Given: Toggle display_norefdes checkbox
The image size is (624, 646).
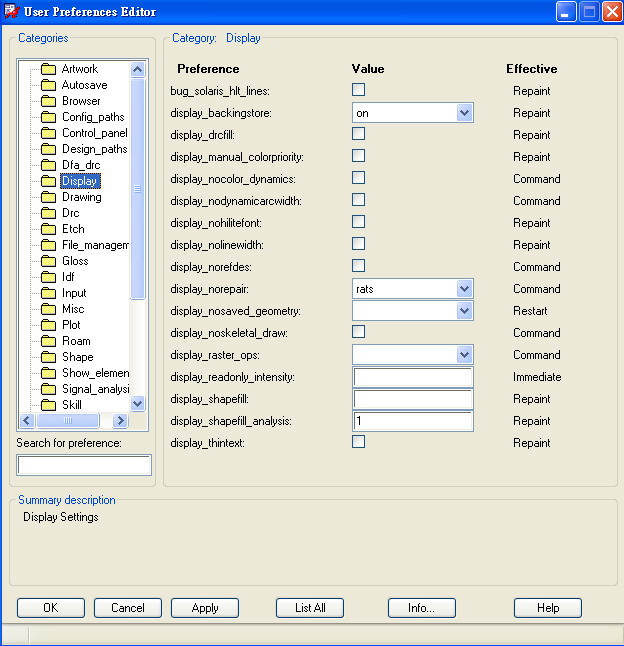Looking at the screenshot, I should click(x=358, y=266).
